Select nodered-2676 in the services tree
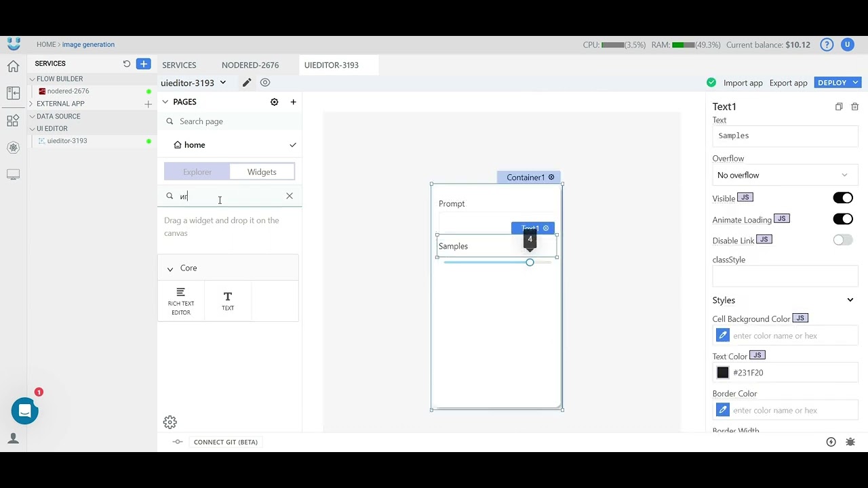The width and height of the screenshot is (868, 488). tap(68, 91)
